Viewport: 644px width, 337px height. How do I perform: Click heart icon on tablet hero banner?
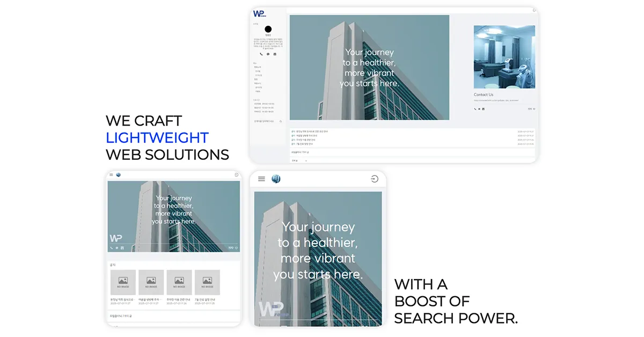click(x=237, y=248)
